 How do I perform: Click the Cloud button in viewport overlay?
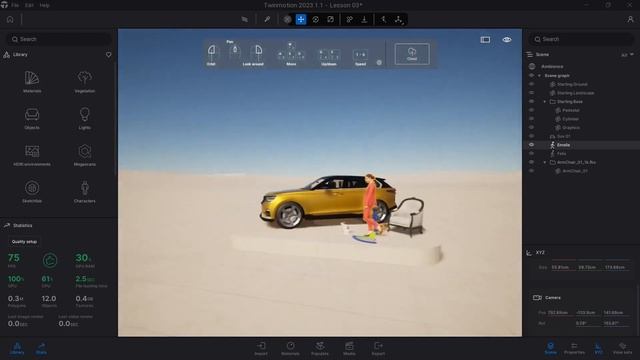(x=412, y=54)
